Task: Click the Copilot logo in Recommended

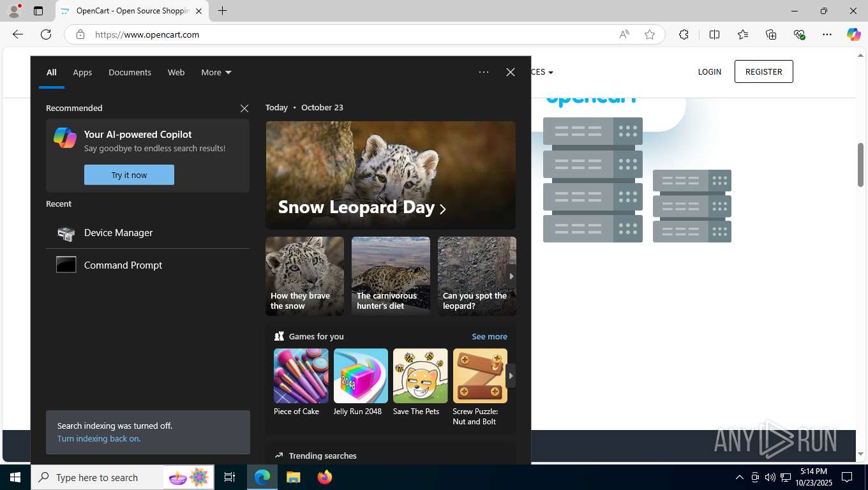Action: 65,138
